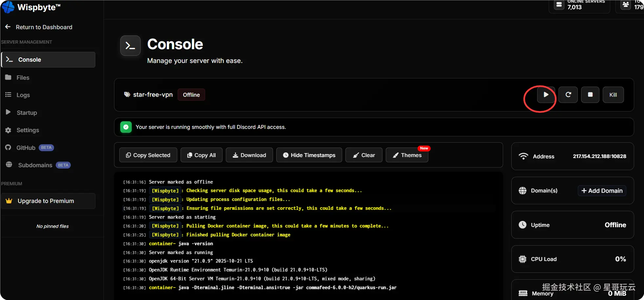Copy all console output
The width and height of the screenshot is (644, 300).
[x=202, y=155]
